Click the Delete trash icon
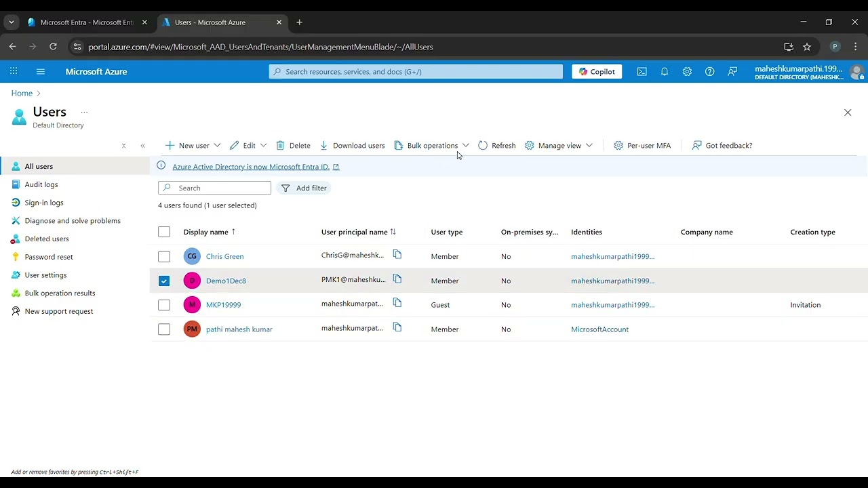Viewport: 868px width, 488px height. (x=280, y=145)
